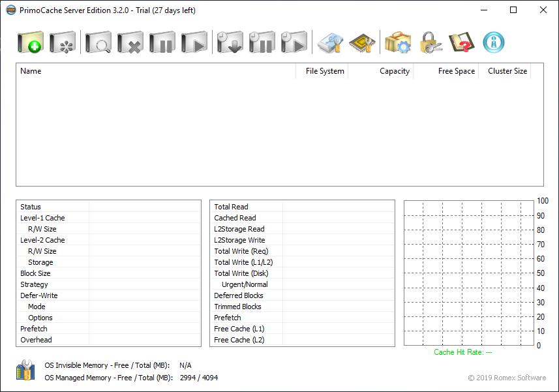
Task: Click the Create New Cache Task icon
Action: [31, 43]
